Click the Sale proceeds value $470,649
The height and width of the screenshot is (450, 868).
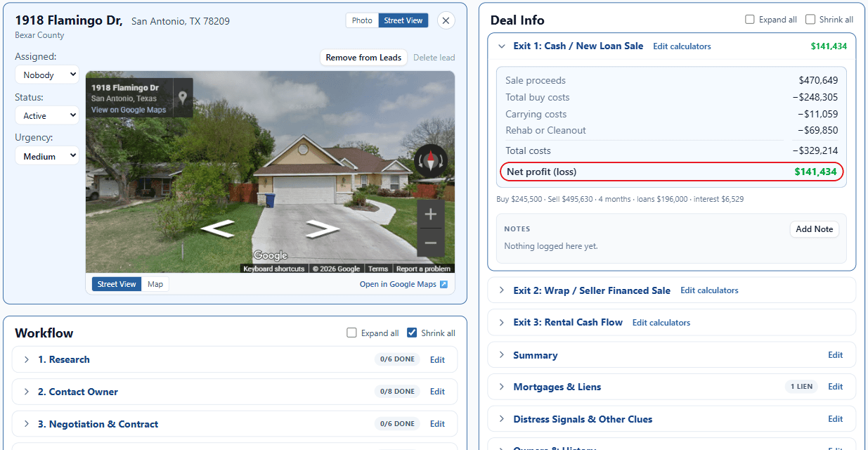(x=818, y=81)
